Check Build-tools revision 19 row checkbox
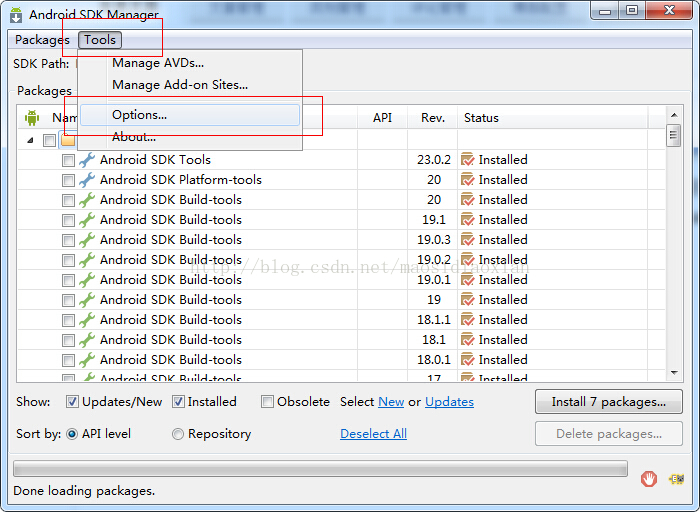The width and height of the screenshot is (700, 512). pyautogui.click(x=68, y=300)
